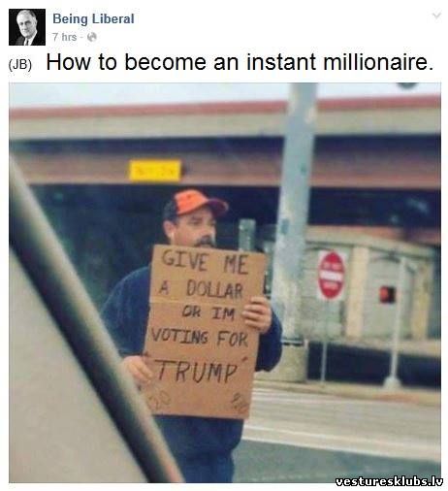Click 'VOTING FOR' text on the sign

(x=200, y=338)
